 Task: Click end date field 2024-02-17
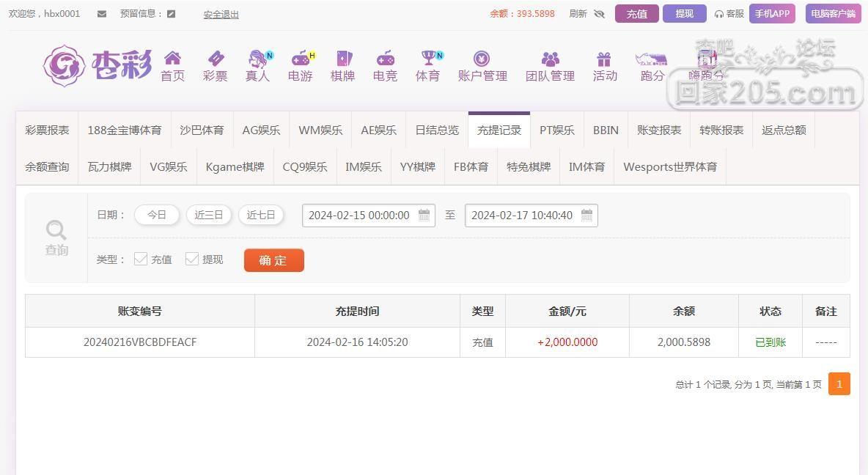click(532, 216)
